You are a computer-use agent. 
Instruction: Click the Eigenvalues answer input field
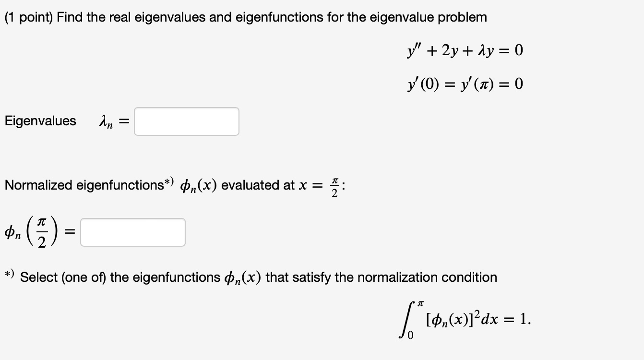pyautogui.click(x=187, y=121)
